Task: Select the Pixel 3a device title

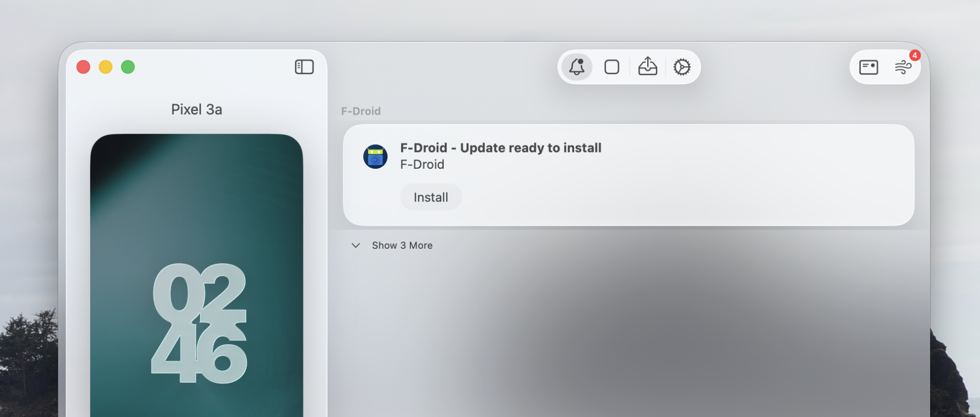Action: coord(197,109)
